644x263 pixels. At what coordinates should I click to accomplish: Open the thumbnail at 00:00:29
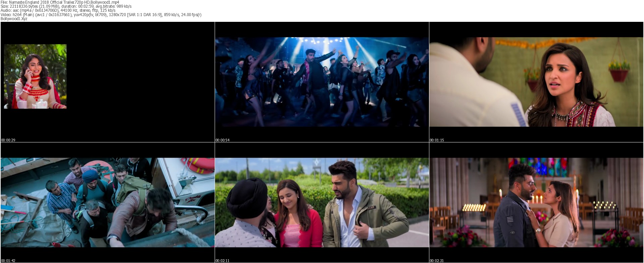coord(108,82)
